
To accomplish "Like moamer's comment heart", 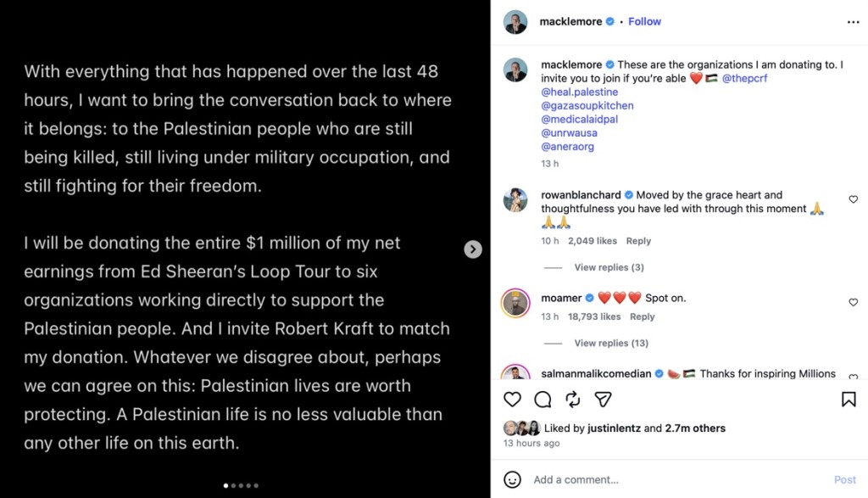I will tap(853, 303).
